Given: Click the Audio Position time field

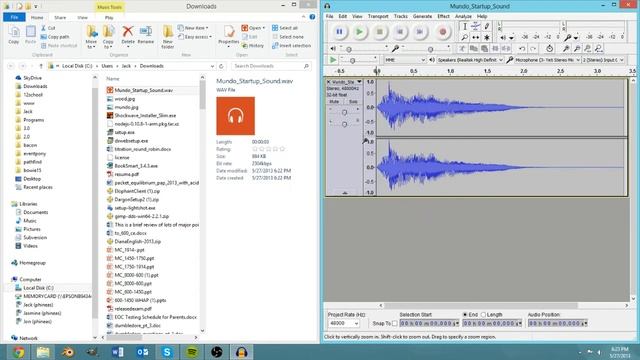Looking at the screenshot, I should pyautogui.click(x=557, y=323).
